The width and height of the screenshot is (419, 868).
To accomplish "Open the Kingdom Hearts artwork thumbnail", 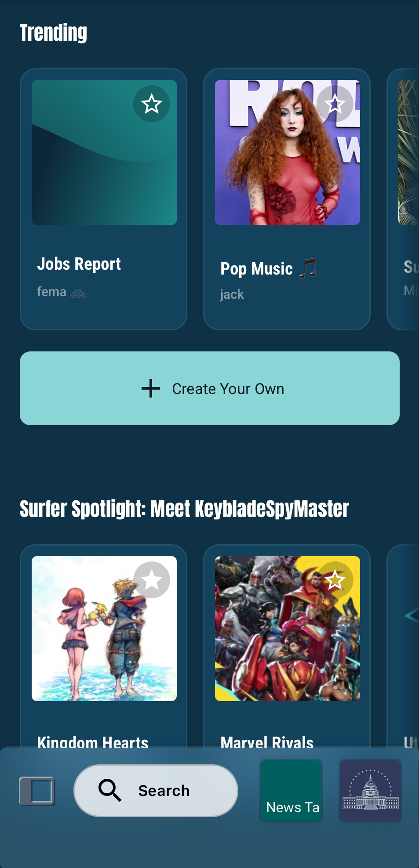I will pyautogui.click(x=104, y=629).
